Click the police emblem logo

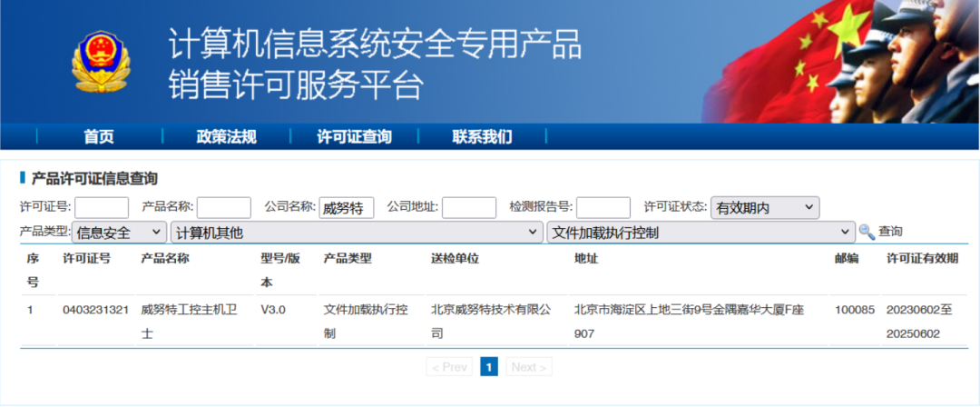(x=100, y=62)
